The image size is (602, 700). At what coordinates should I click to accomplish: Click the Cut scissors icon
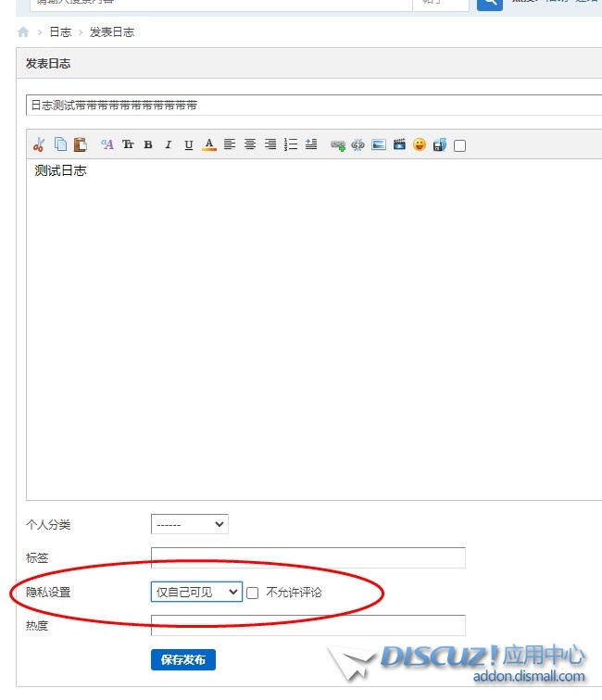(39, 144)
